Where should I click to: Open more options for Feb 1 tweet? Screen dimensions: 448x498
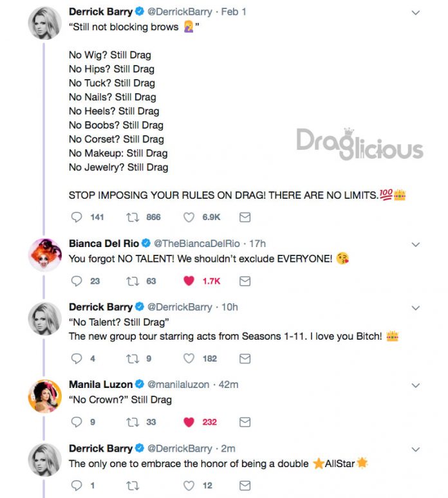pos(416,13)
